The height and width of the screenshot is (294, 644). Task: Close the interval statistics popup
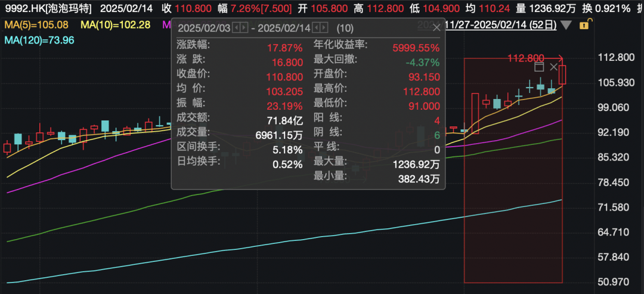(x=436, y=27)
